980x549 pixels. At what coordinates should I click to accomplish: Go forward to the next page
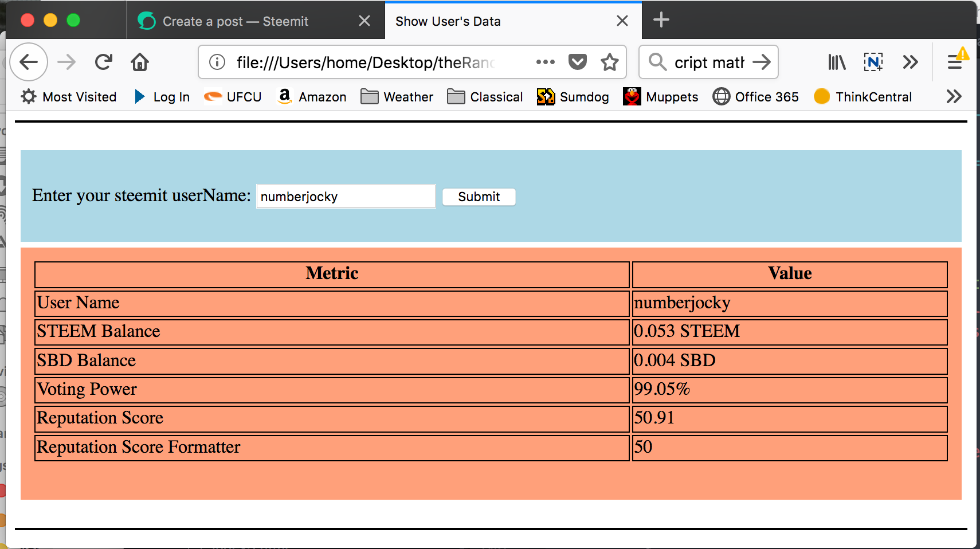[66, 62]
